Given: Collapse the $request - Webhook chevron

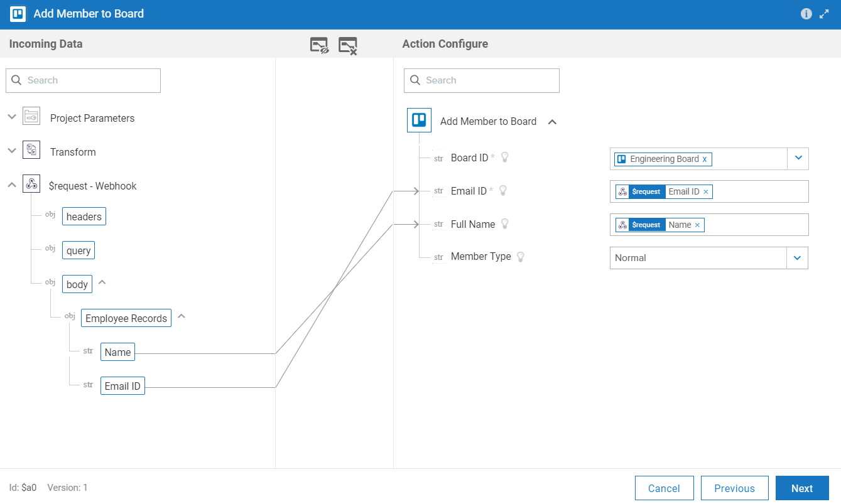Looking at the screenshot, I should pyautogui.click(x=12, y=185).
